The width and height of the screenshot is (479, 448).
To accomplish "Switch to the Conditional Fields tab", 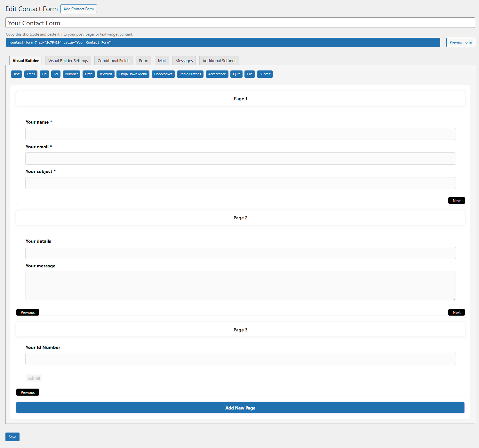I will click(113, 61).
